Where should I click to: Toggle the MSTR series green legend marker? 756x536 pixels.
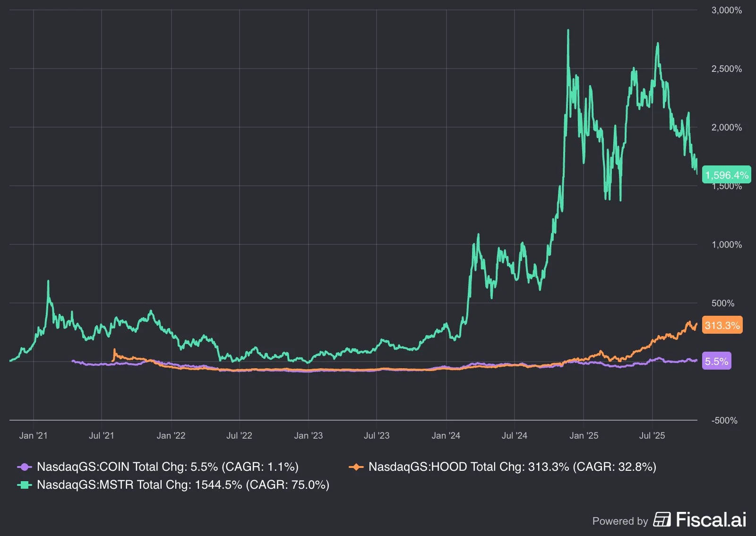(25, 485)
